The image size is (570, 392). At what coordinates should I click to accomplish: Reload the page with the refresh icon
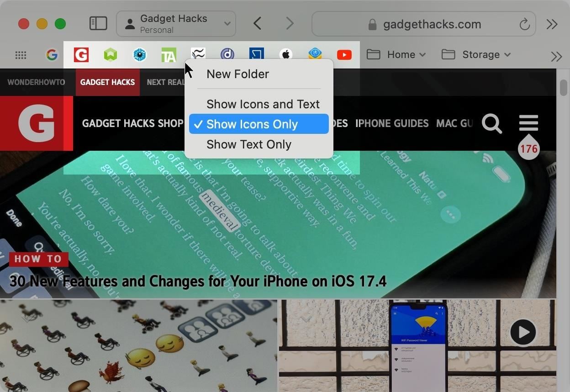[524, 24]
